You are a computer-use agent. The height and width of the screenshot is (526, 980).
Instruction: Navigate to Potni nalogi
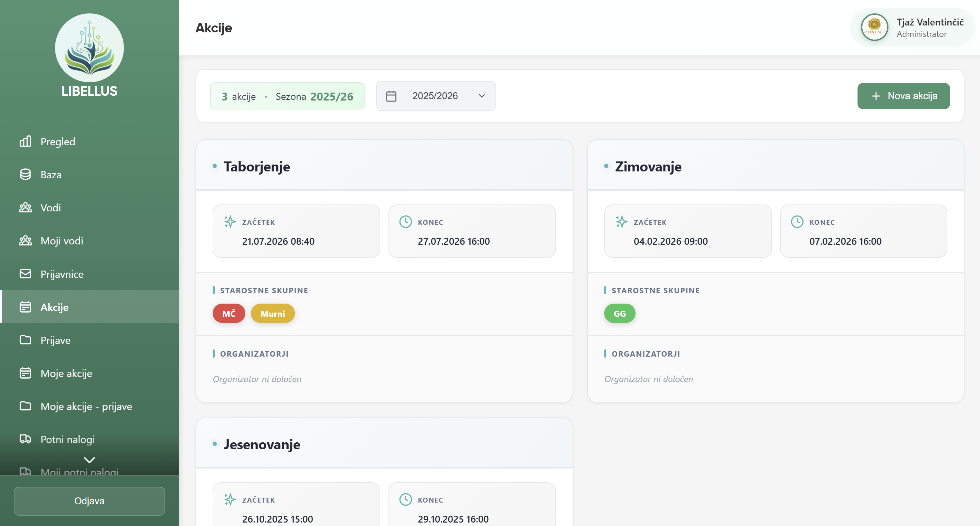[x=89, y=439]
